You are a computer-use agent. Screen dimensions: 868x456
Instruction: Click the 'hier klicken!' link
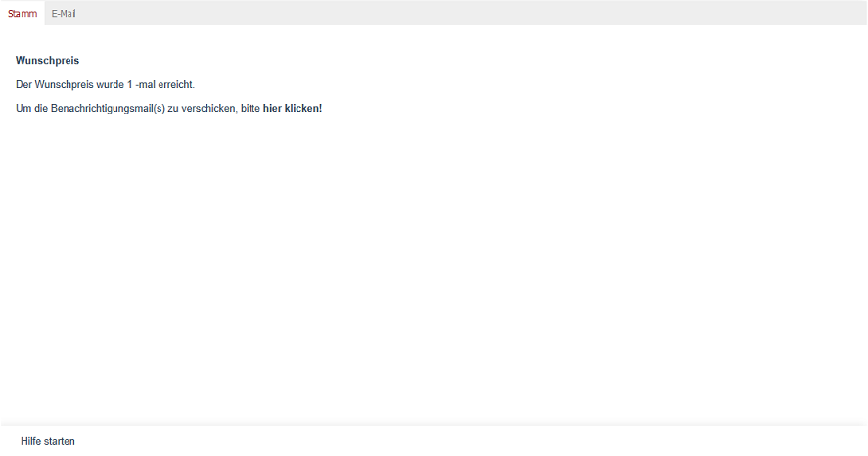[293, 109]
